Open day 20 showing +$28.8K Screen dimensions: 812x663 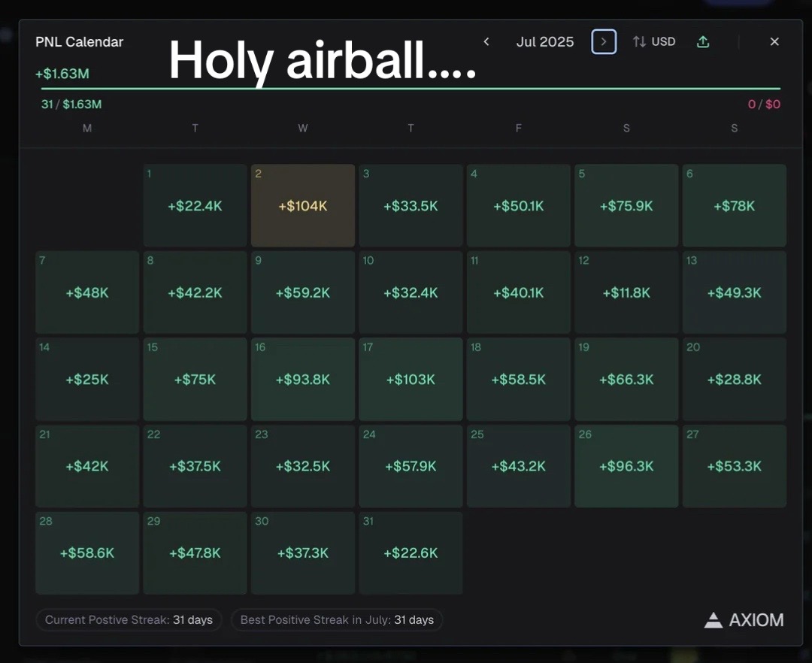coord(735,380)
